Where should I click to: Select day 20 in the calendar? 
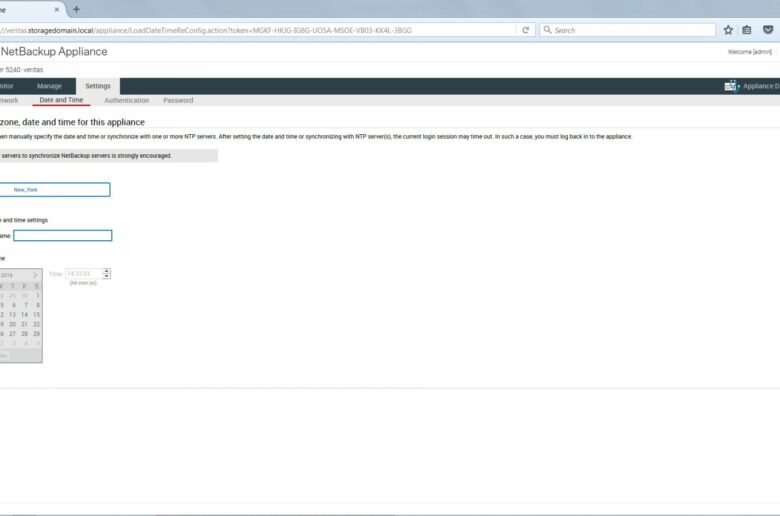[x=12, y=324]
